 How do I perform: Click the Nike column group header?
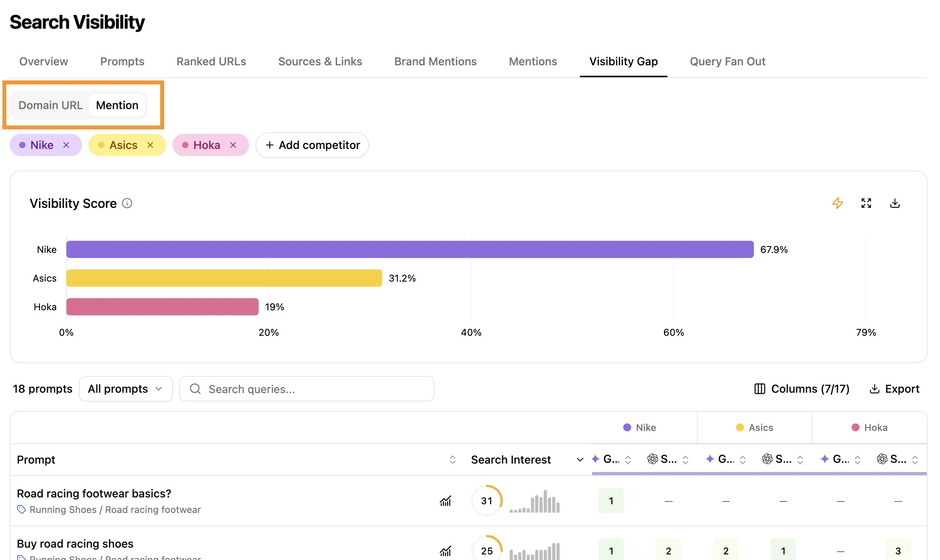click(x=640, y=427)
